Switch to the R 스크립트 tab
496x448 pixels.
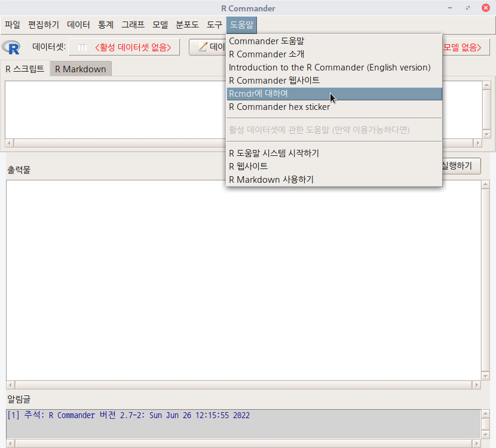(x=25, y=68)
